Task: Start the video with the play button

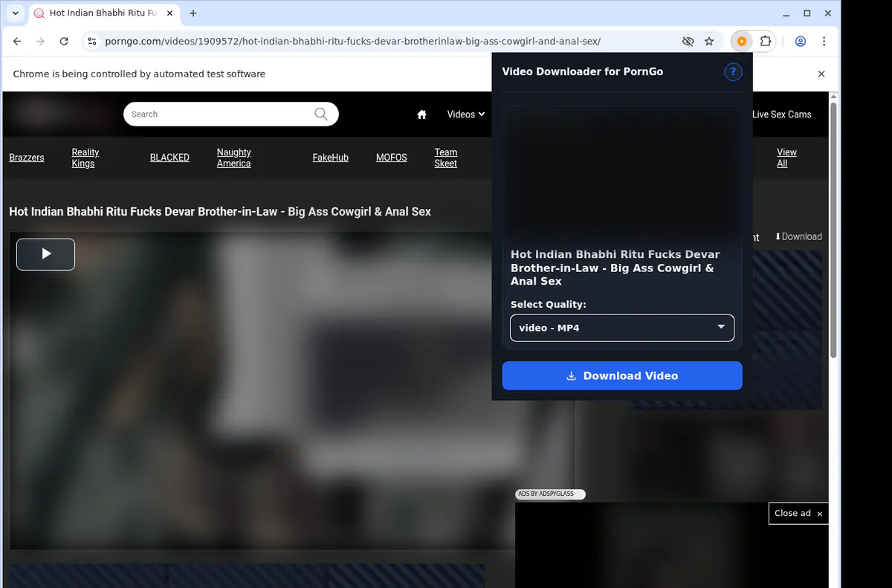Action: coord(46,254)
